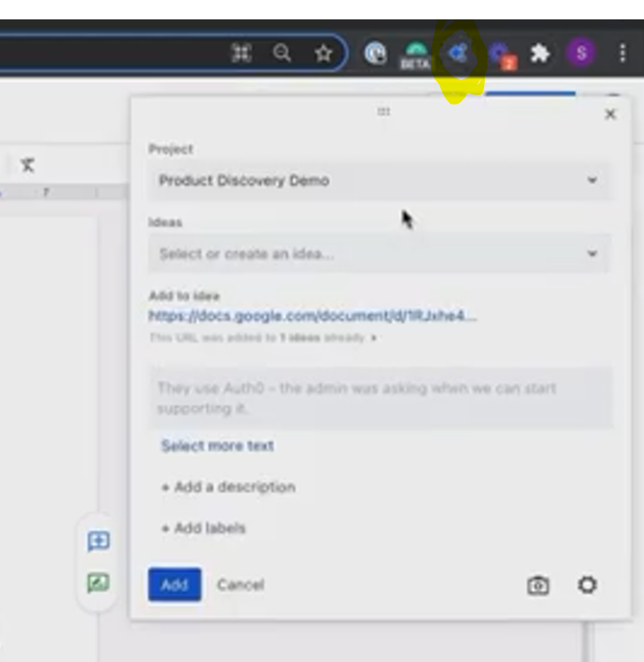Click the purple S profile avatar
644x662 pixels.
(581, 53)
